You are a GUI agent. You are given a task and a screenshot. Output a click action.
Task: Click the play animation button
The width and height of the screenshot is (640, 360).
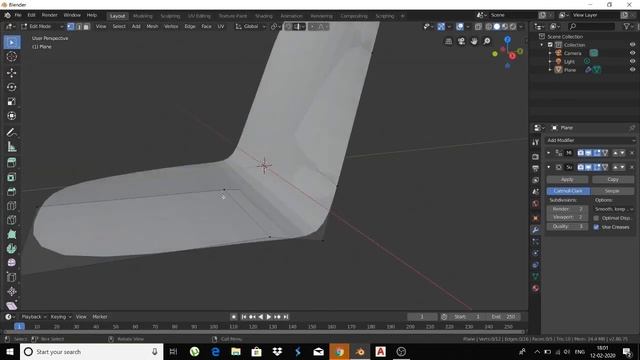click(269, 317)
